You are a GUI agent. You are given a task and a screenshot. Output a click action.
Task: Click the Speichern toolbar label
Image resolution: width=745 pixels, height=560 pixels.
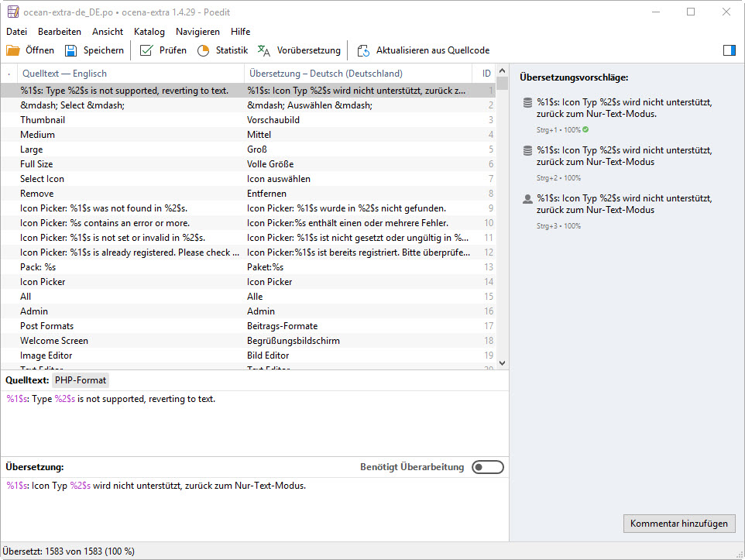point(104,50)
